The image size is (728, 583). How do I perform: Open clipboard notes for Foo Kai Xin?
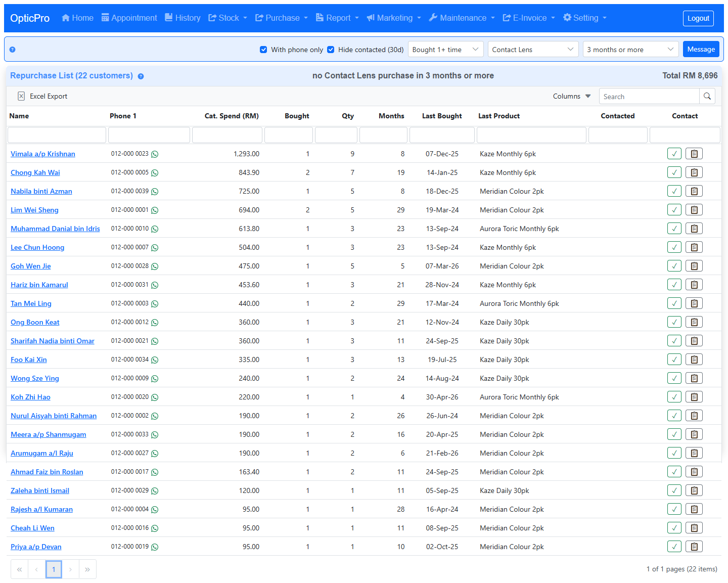point(694,360)
